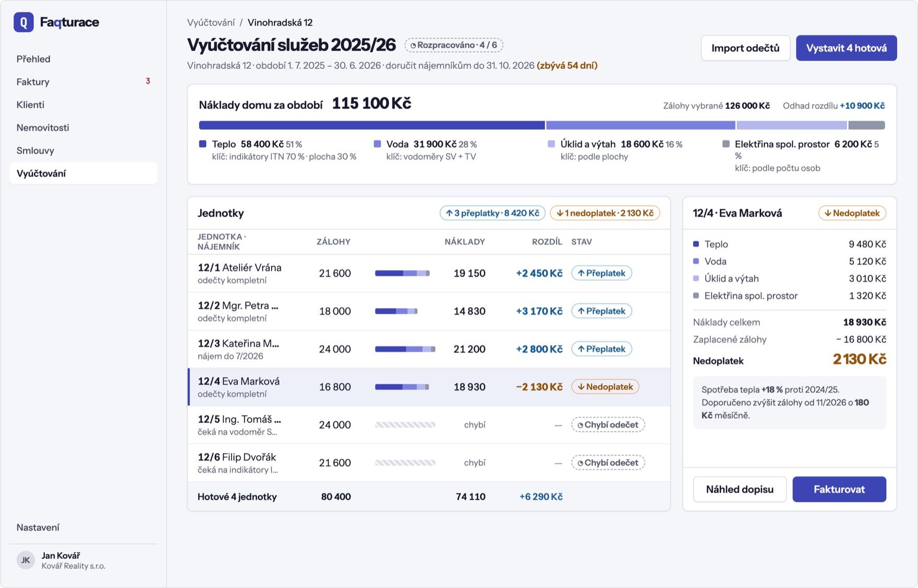This screenshot has width=918, height=588.
Task: Click the Rozpracováno 4 / 6 status badge
Action: [454, 45]
